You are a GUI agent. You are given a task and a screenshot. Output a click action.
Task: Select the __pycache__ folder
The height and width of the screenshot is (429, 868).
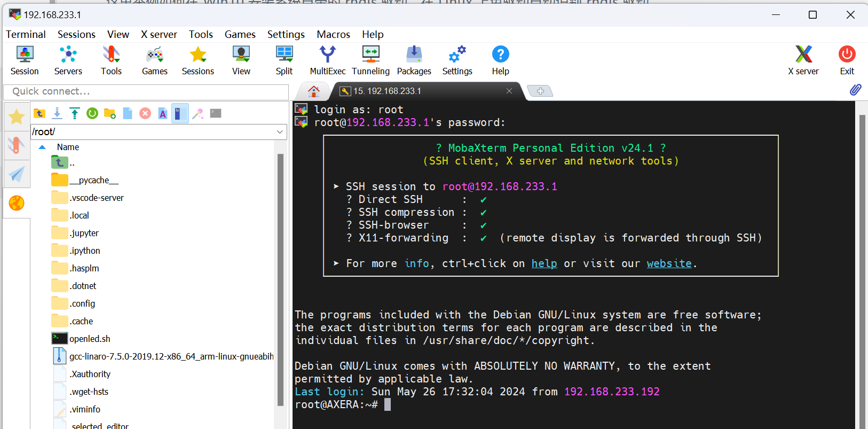(x=85, y=180)
